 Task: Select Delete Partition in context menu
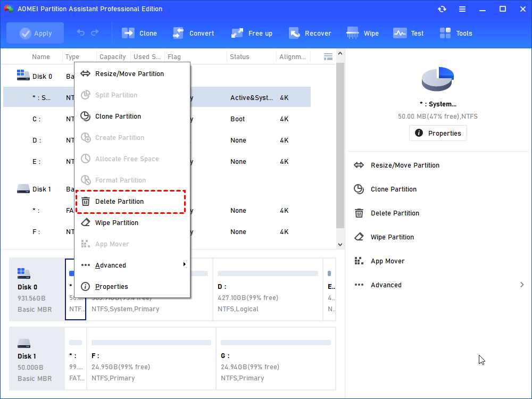tap(132, 202)
